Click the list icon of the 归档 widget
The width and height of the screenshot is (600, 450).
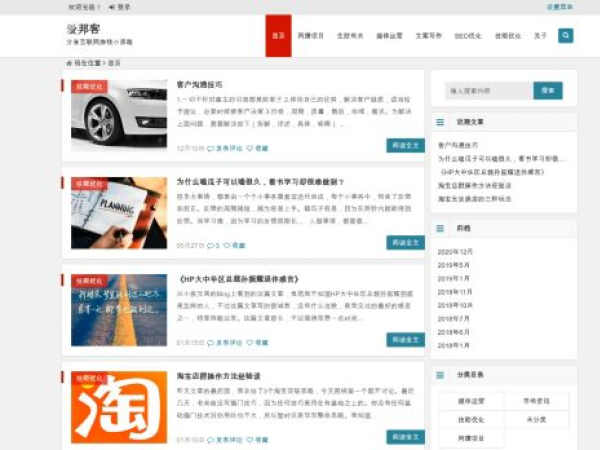[x=440, y=228]
